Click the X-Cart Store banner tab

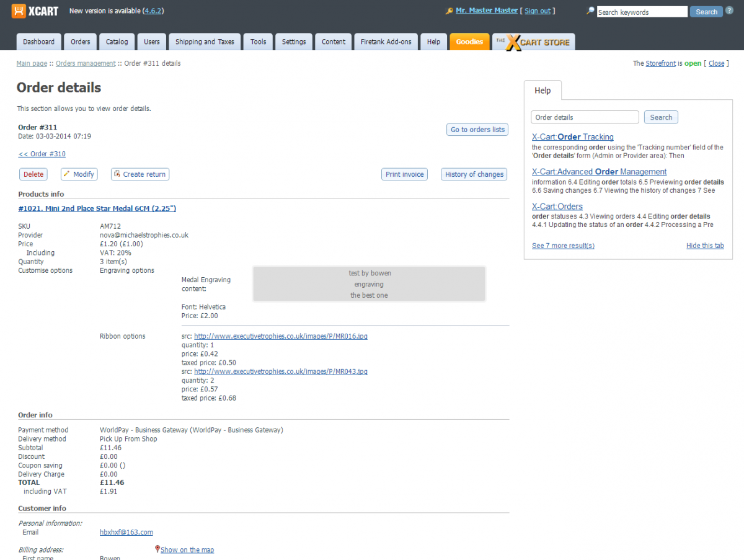click(533, 42)
